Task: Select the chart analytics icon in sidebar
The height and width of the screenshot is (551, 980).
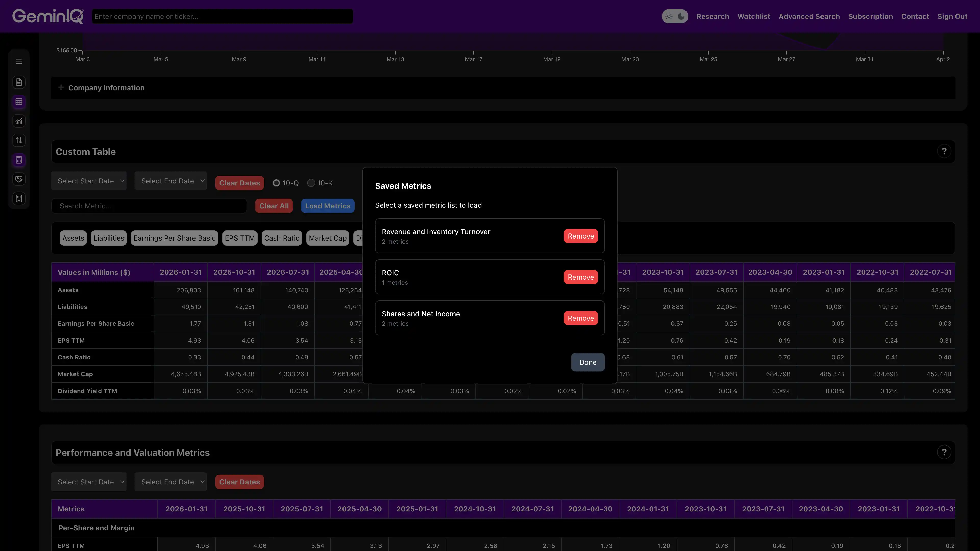Action: 19,121
